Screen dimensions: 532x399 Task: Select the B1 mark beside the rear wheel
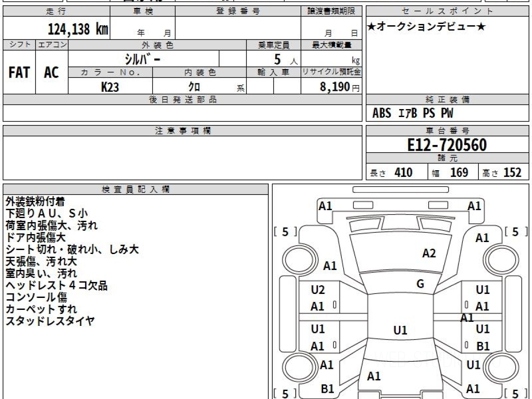(327, 389)
